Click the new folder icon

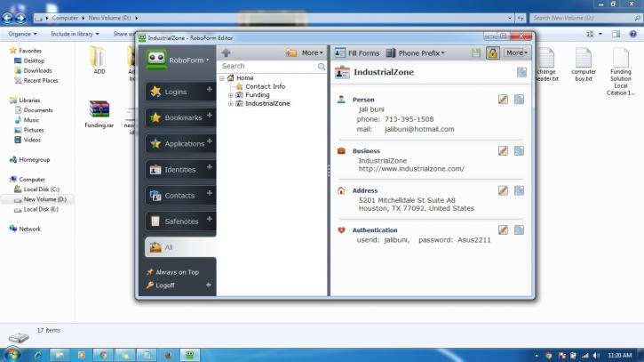(x=291, y=52)
